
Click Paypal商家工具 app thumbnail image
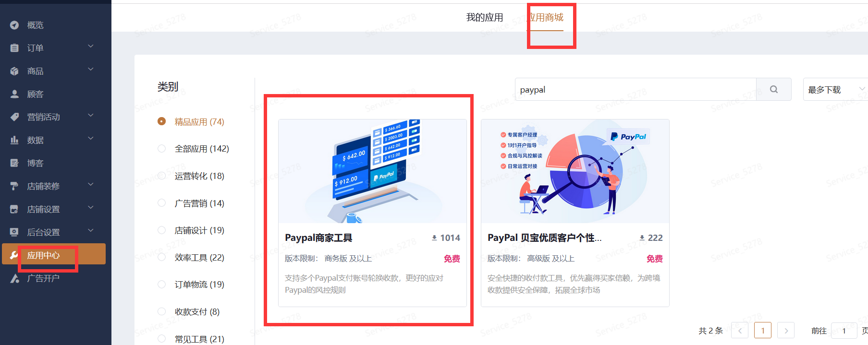click(372, 171)
